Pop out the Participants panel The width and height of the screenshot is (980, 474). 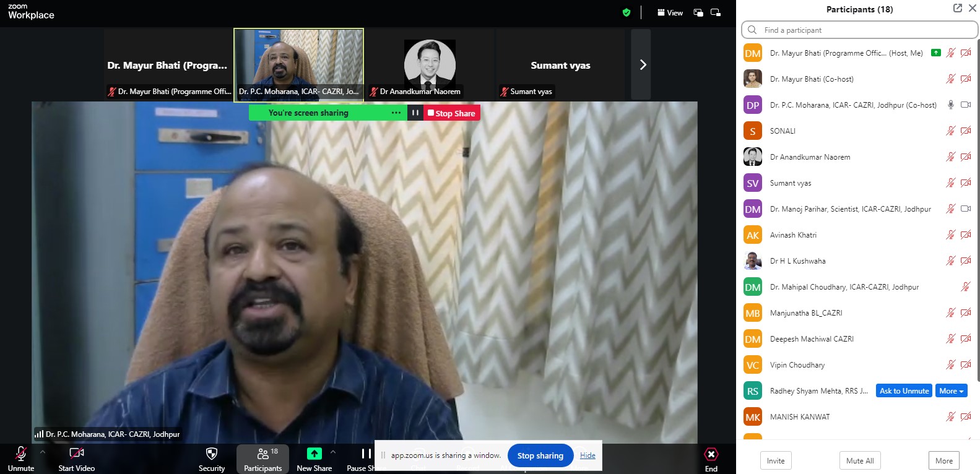(x=958, y=8)
